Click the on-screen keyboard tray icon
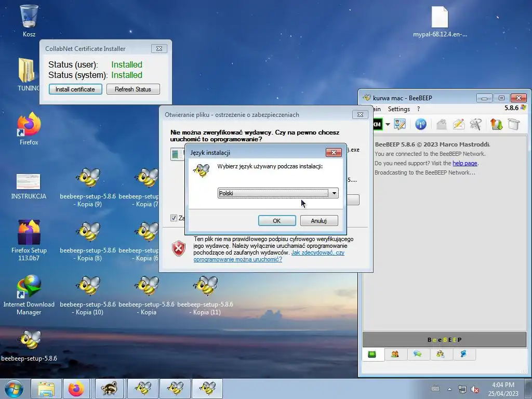Viewport: 532px width, 399px height. pyautogui.click(x=435, y=389)
